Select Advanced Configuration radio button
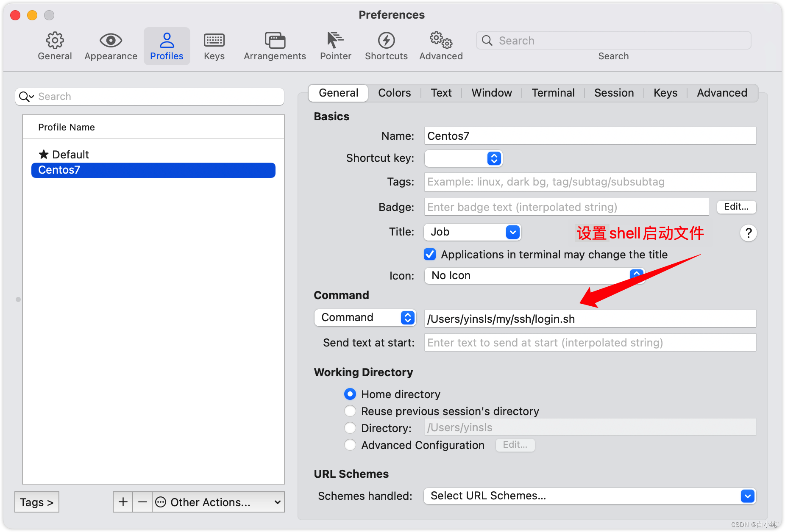785x532 pixels. tap(350, 445)
